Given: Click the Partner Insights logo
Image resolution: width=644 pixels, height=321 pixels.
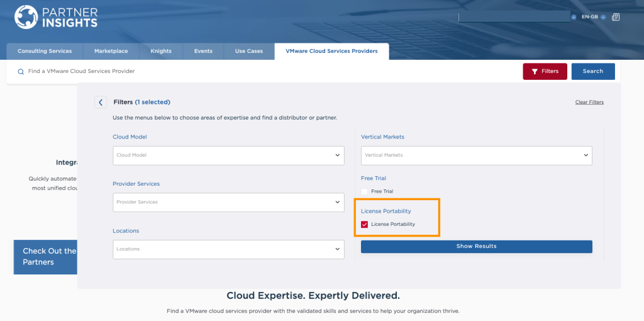Looking at the screenshot, I should pos(56,17).
